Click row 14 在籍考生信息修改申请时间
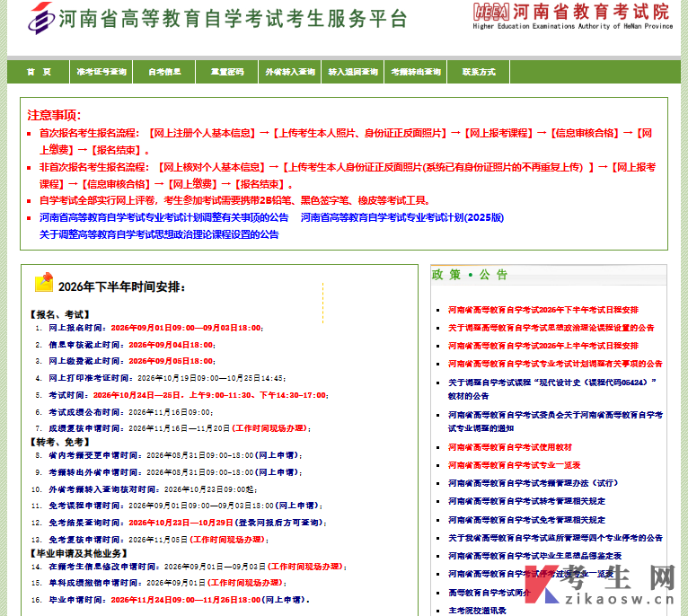The width and height of the screenshot is (688, 616). pyautogui.click(x=189, y=567)
